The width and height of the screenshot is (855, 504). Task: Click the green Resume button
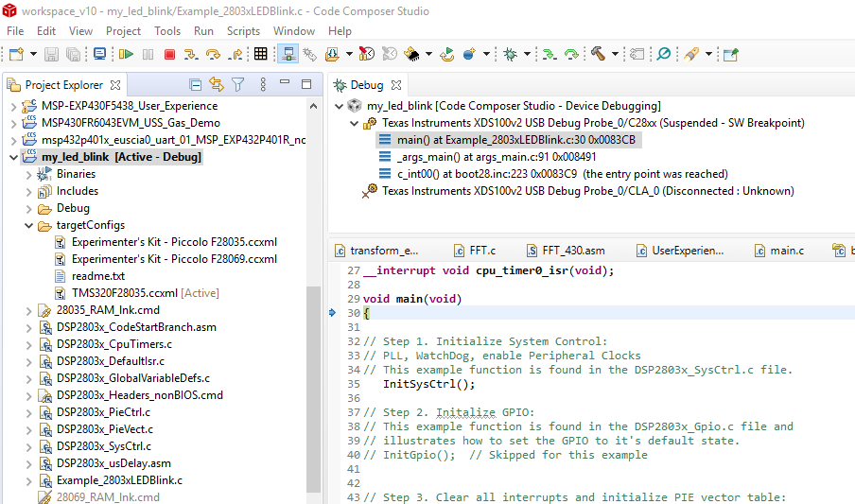[x=127, y=54]
